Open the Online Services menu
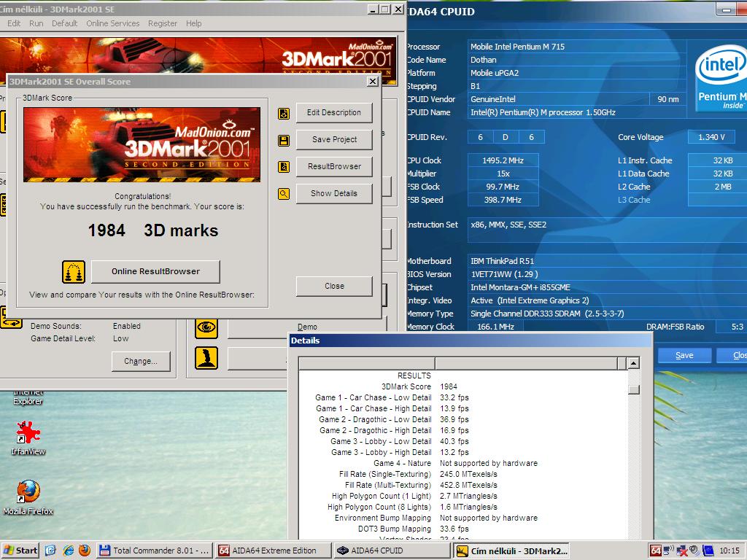The height and width of the screenshot is (560, 747). (113, 23)
